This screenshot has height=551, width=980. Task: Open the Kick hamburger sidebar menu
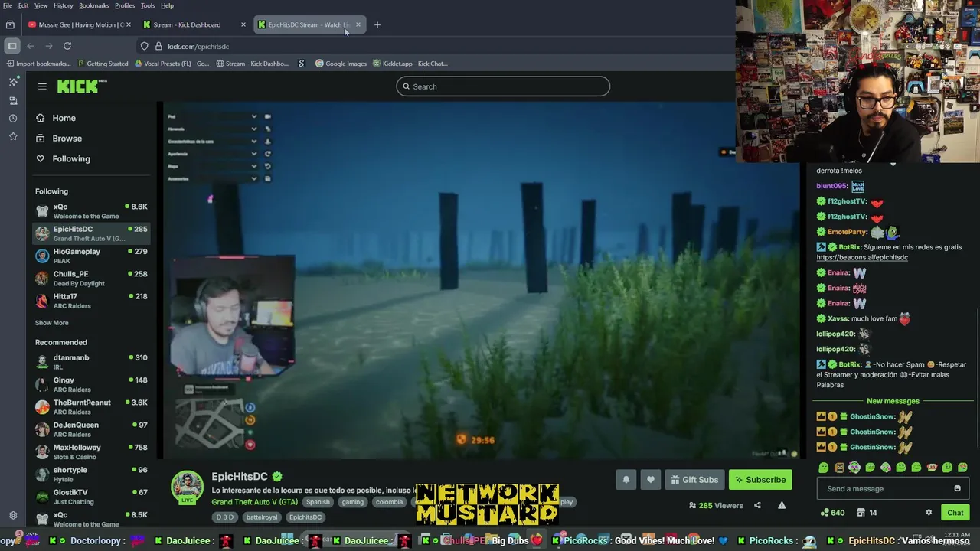pos(42,86)
